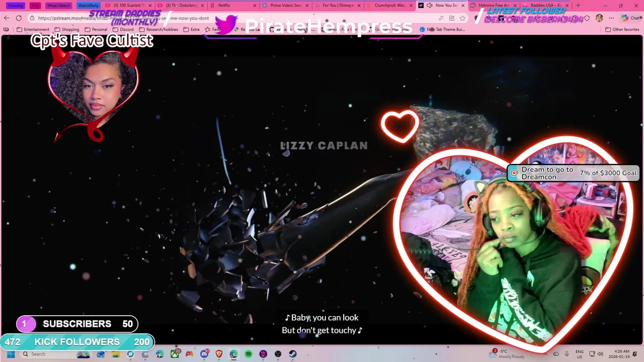The image size is (644, 362).
Task: Open the microphone tray icon
Action: [567, 354]
